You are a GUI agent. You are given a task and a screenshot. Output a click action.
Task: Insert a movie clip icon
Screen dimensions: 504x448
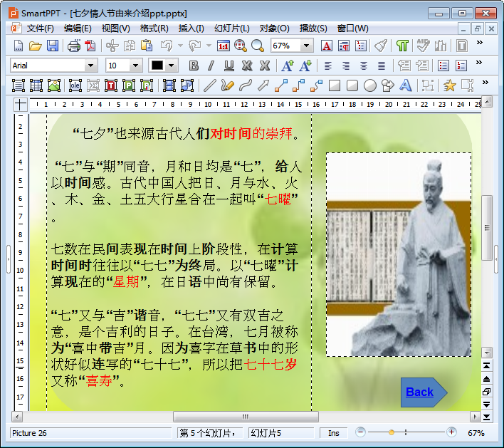pos(169,85)
